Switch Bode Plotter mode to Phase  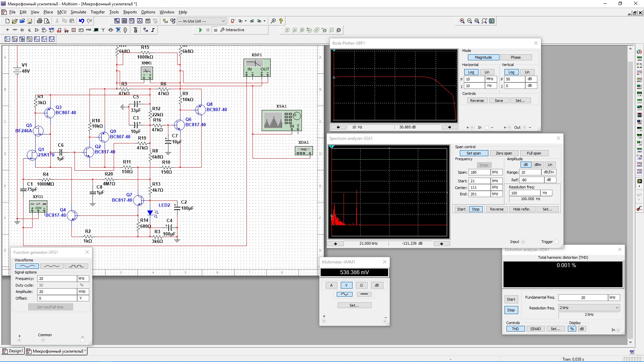coord(516,57)
